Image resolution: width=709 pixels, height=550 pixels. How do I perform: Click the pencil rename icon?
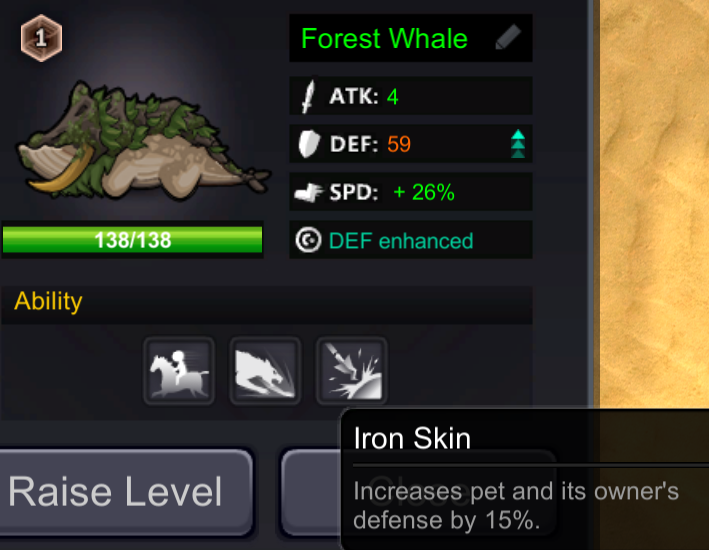pyautogui.click(x=508, y=37)
